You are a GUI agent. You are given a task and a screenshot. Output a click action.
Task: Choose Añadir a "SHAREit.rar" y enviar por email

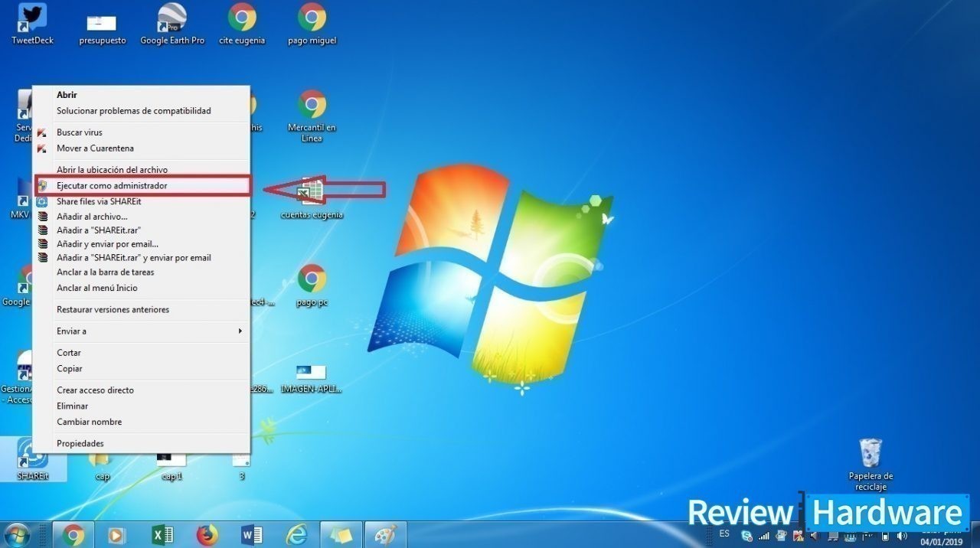pyautogui.click(x=142, y=258)
